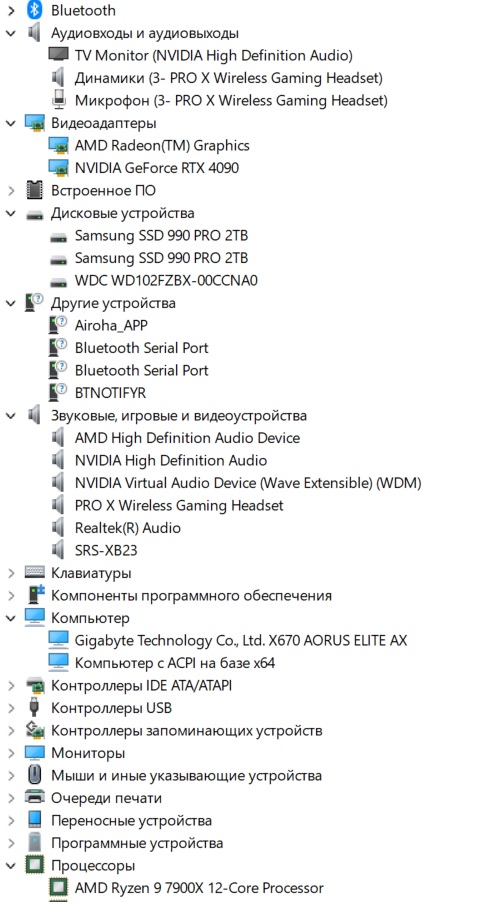
Task: Click the Gigabyte X670 AORUS ELITE AX icon
Action: [58, 640]
